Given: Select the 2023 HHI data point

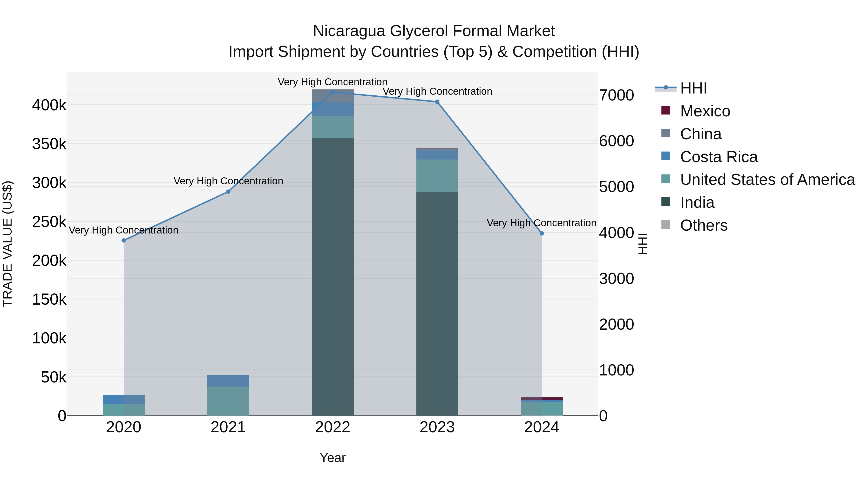Looking at the screenshot, I should tap(437, 102).
